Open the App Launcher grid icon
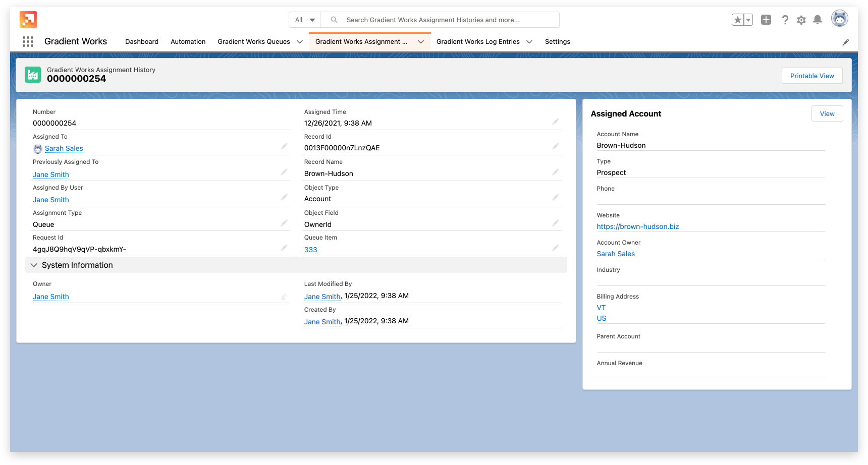868x465 pixels. (x=28, y=42)
